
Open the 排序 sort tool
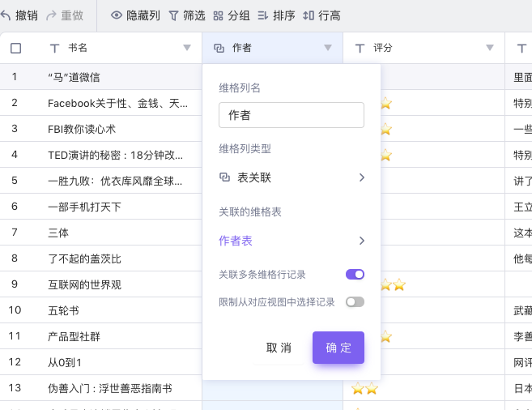[263, 15]
